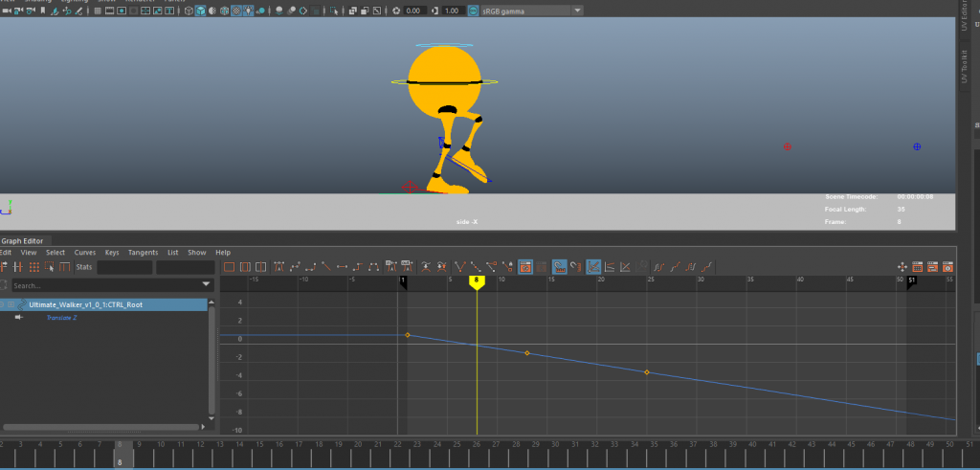The width and height of the screenshot is (980, 470).
Task: Open the Trax Editor icon in Graph Editor
Action: pyautogui.click(x=932, y=267)
